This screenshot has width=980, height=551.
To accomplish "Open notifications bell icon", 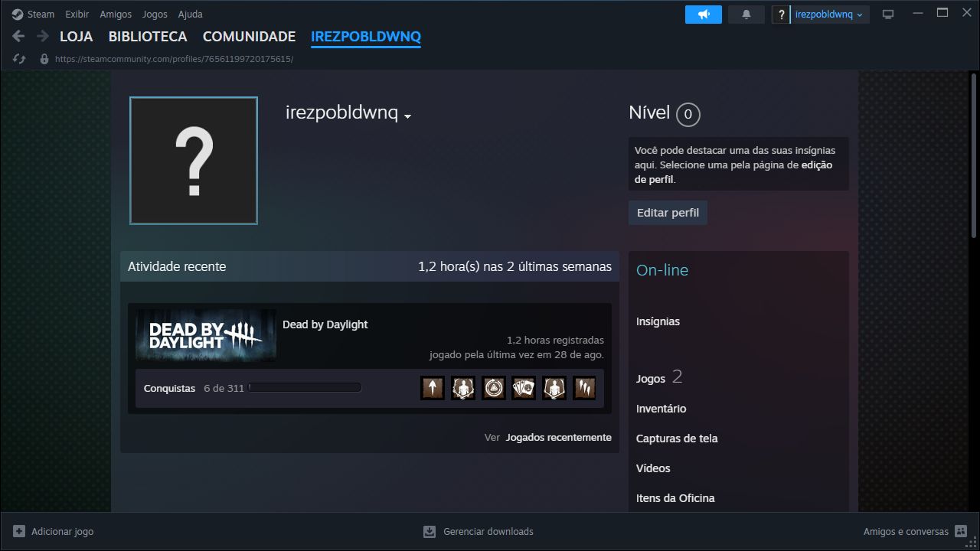I will [x=746, y=15].
